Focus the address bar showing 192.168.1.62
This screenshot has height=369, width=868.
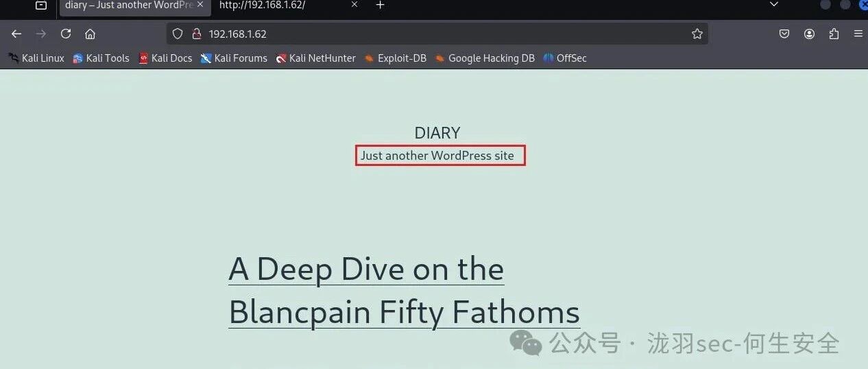click(x=437, y=34)
